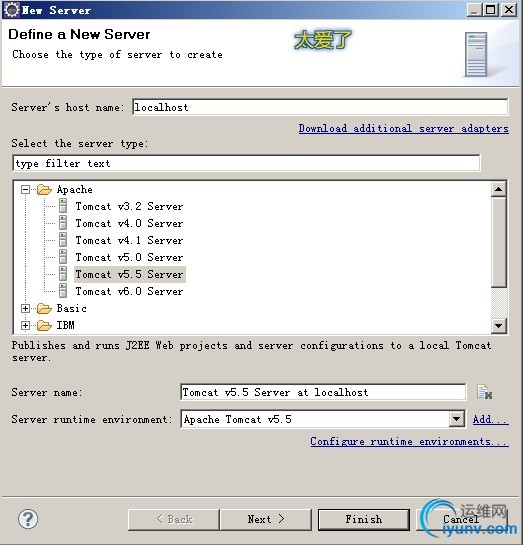Image resolution: width=523 pixels, height=545 pixels.
Task: Click the Tomcat v3.2 Server icon
Action: point(63,206)
